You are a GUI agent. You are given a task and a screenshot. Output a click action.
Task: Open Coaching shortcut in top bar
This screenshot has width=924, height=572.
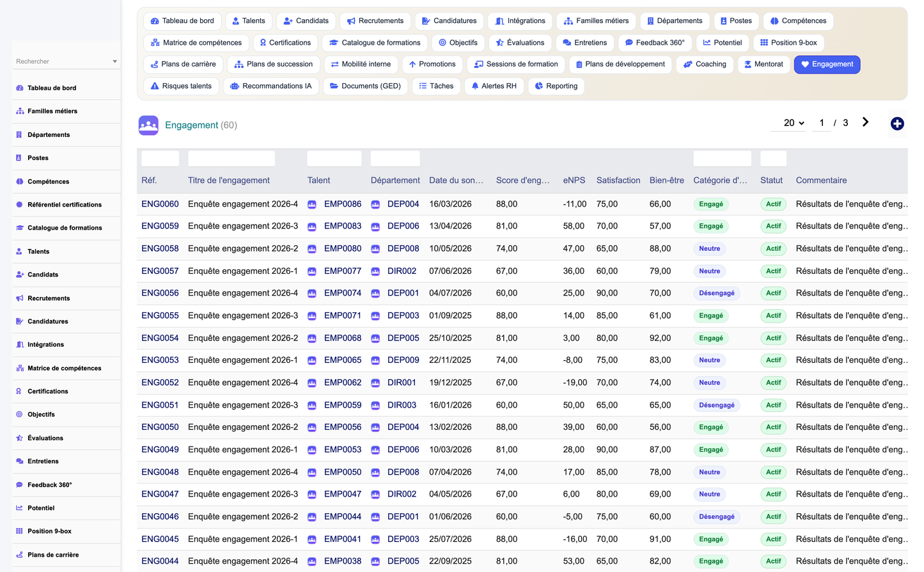(x=705, y=64)
